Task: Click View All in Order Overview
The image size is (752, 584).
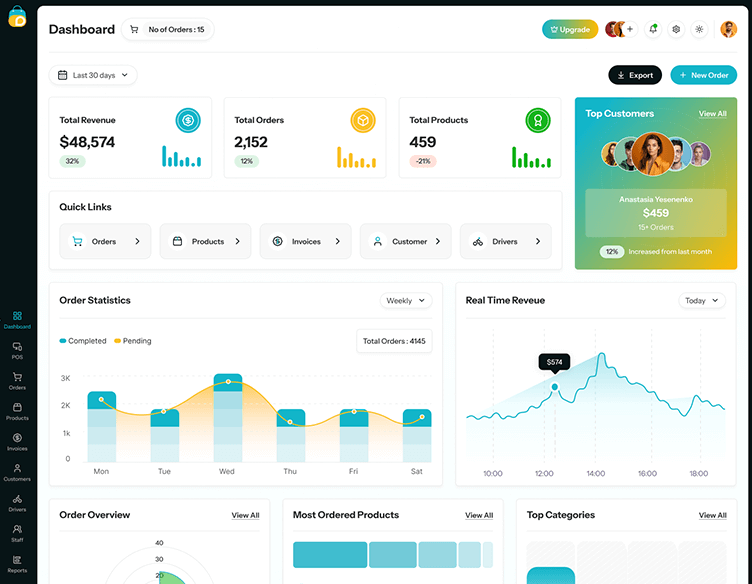Action: 245,515
